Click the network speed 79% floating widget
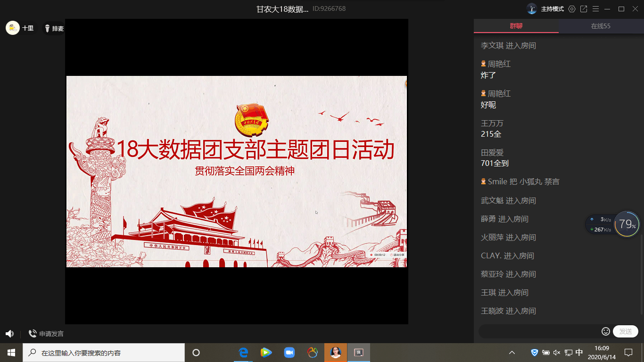 627,224
